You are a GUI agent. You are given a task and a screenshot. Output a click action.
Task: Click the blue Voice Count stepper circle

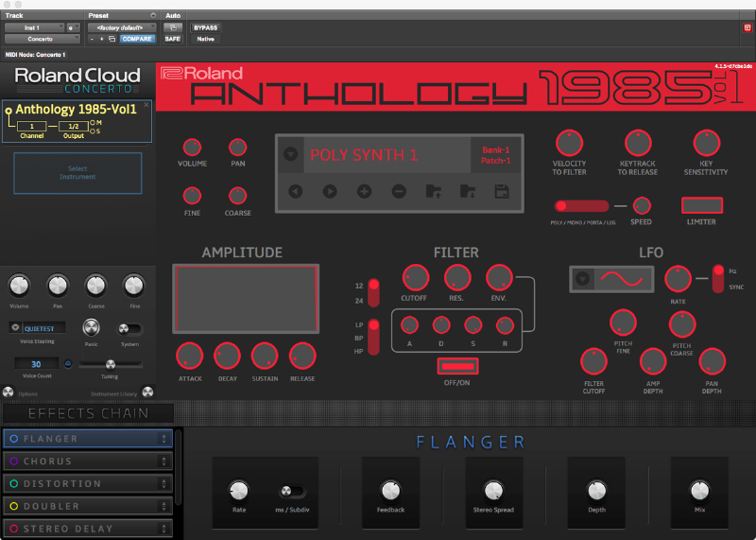68,364
